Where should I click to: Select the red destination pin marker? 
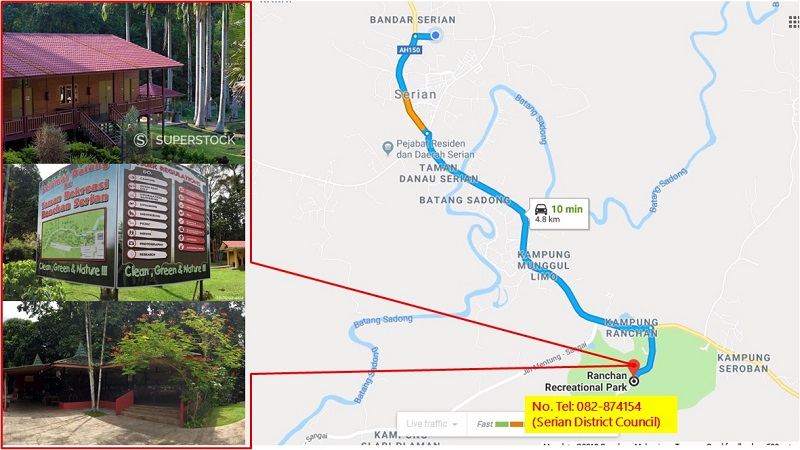[633, 366]
